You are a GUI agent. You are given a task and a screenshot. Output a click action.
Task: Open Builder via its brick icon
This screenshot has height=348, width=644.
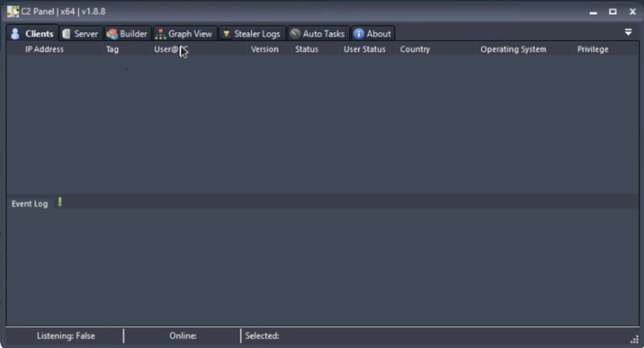112,34
